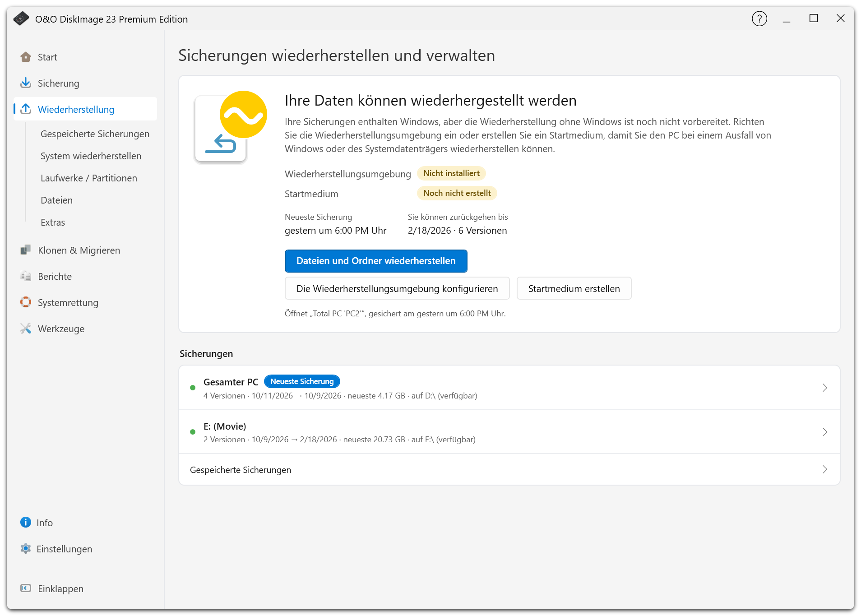861x616 pixels.
Task: Click the Einstellungen gear icon
Action: [26, 549]
